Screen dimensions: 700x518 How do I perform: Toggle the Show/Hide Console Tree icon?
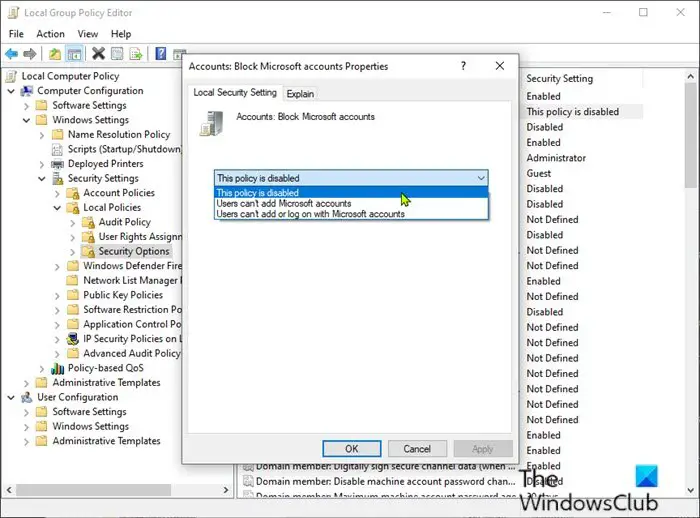[74, 54]
